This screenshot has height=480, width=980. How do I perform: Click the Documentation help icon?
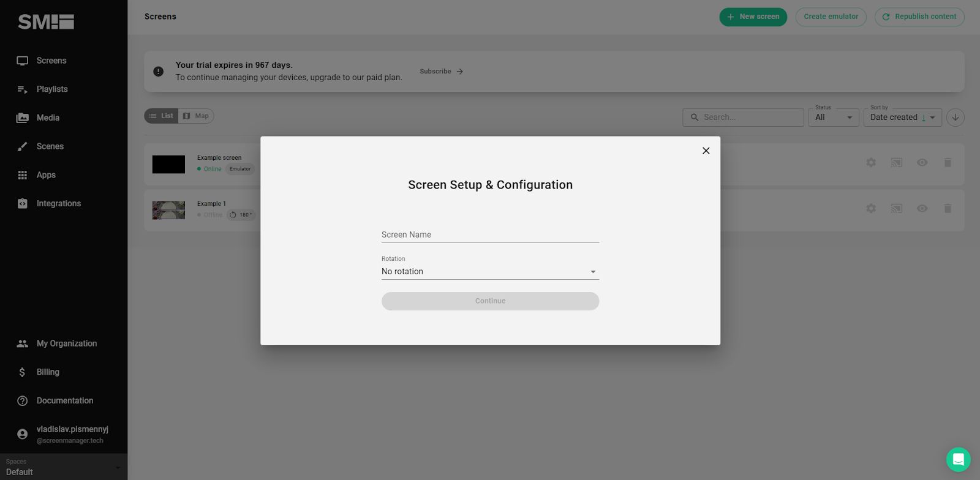pos(23,401)
